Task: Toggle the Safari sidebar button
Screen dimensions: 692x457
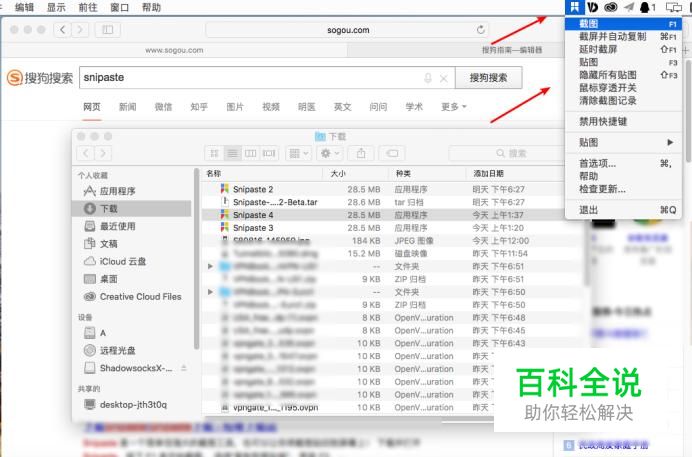Action: [x=108, y=30]
